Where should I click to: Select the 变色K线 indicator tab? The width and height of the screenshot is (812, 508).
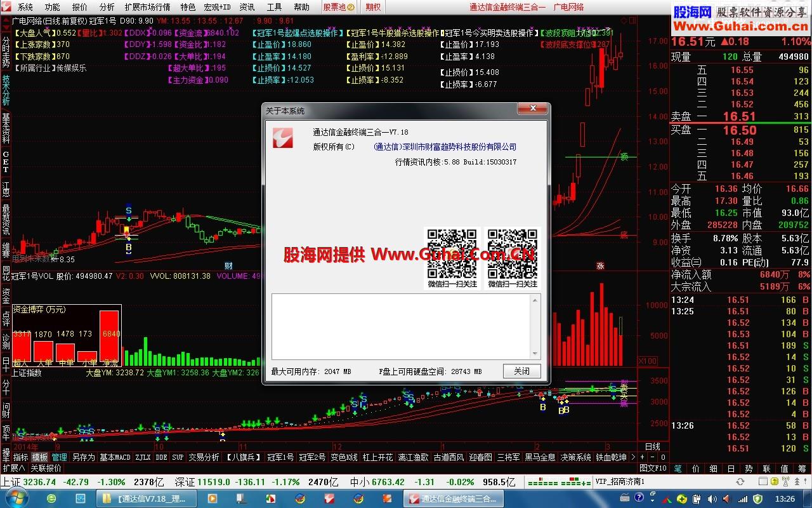(344, 457)
